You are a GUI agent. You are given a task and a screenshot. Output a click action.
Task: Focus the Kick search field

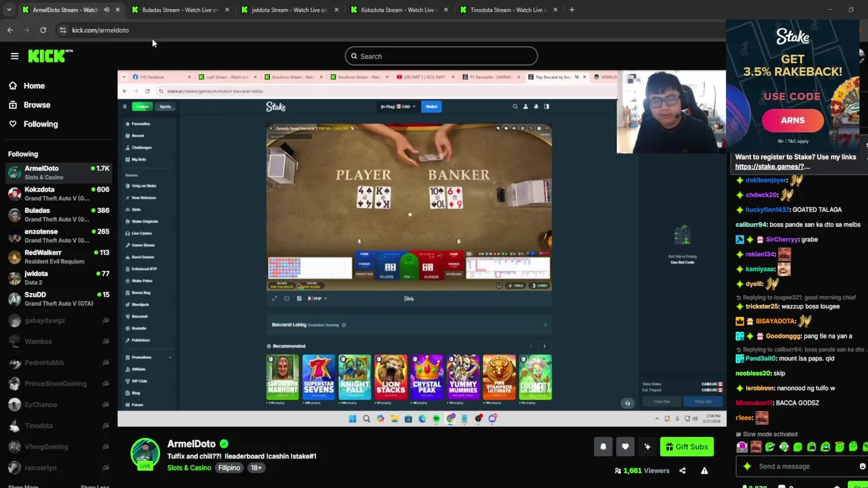click(x=441, y=56)
